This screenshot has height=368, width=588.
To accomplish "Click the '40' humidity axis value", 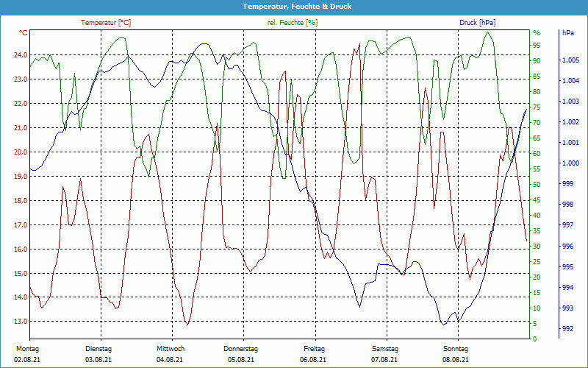I will [537, 216].
